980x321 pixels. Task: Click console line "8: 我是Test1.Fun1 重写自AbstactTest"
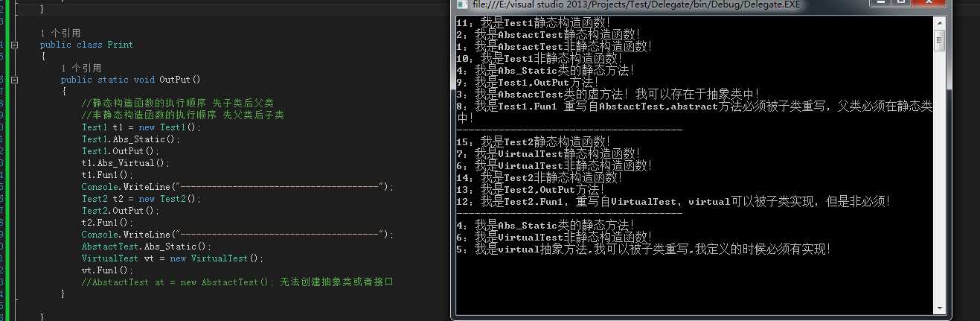[694, 112]
